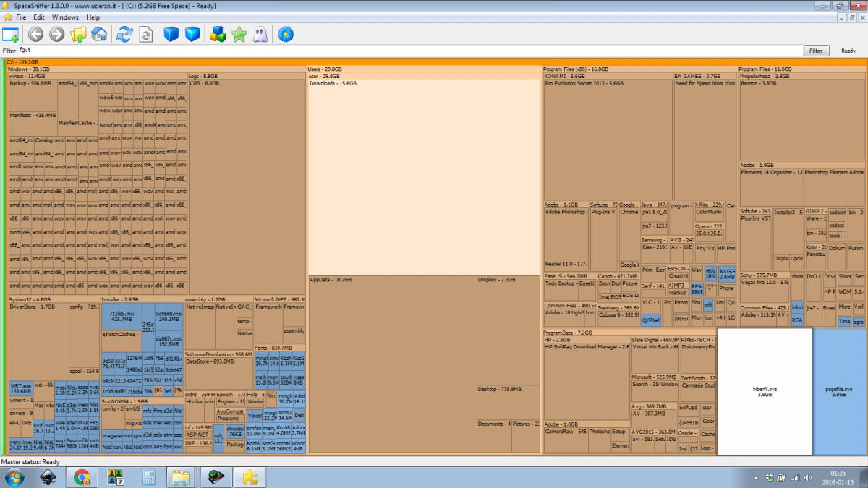Select the Downloads - 15.6GB block
The height and width of the screenshot is (488, 868).
pos(425,176)
